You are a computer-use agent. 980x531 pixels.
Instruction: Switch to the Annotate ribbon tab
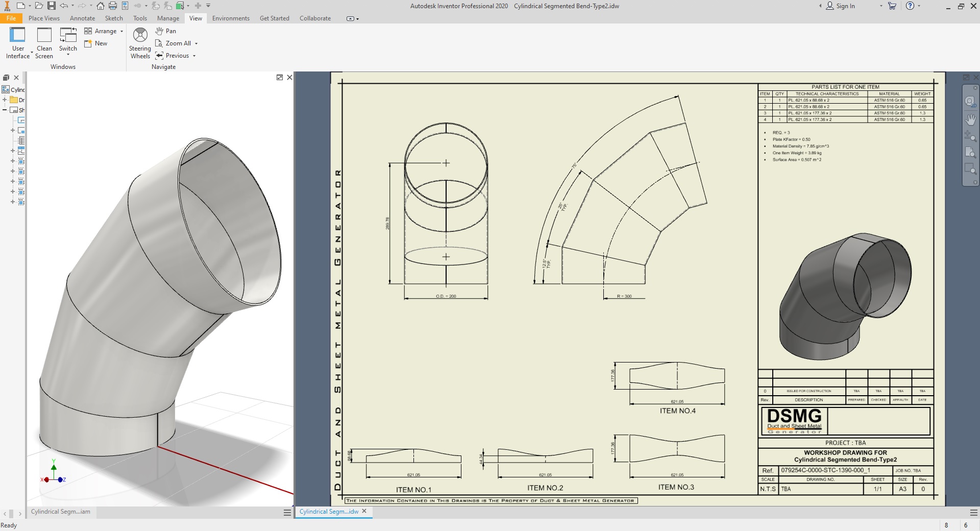pos(82,18)
